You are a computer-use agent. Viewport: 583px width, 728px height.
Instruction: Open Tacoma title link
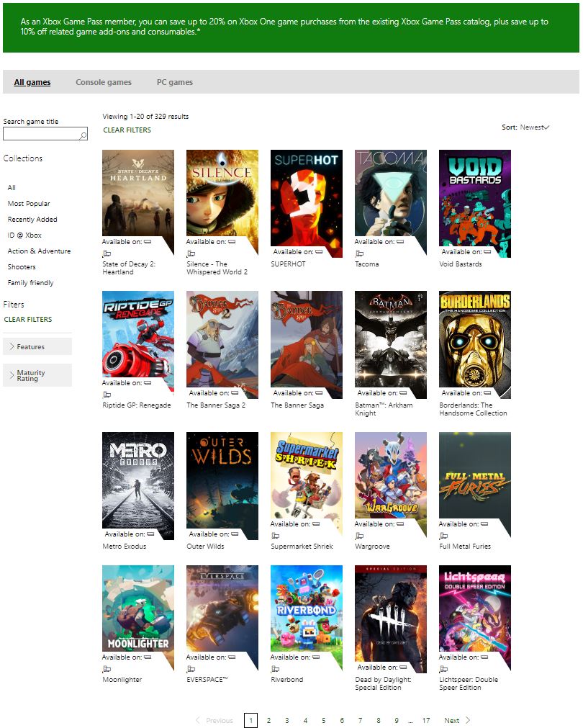click(x=366, y=264)
